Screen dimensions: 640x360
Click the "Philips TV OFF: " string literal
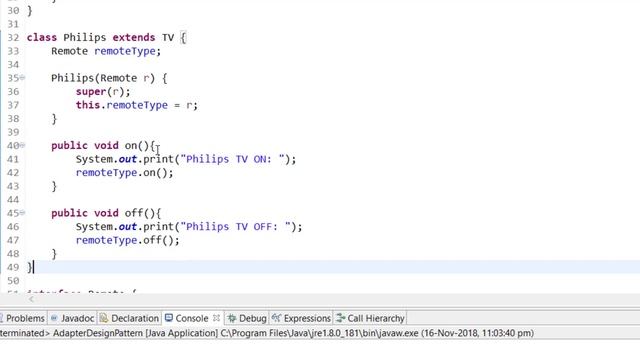pyautogui.click(x=236, y=227)
